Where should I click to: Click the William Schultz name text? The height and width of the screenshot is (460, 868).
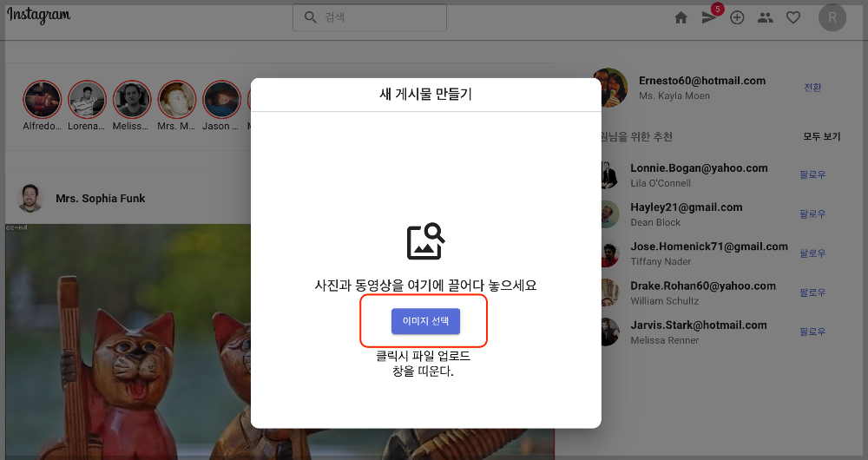click(664, 301)
